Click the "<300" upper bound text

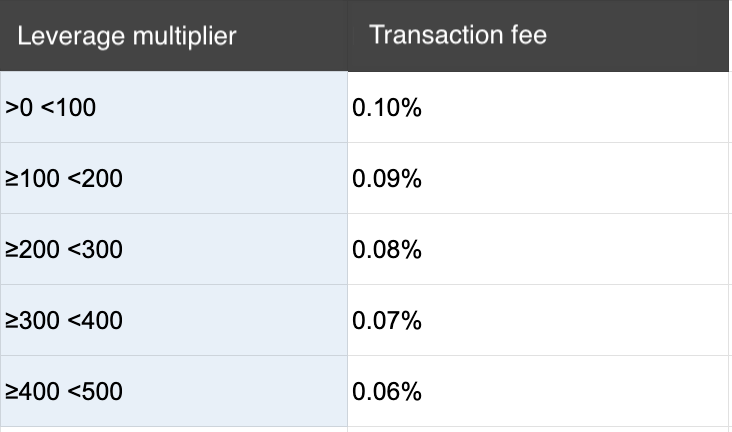[95, 249]
